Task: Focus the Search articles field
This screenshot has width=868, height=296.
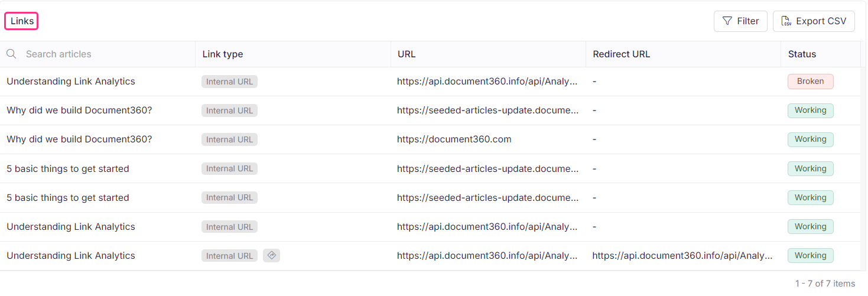Action: 97,54
